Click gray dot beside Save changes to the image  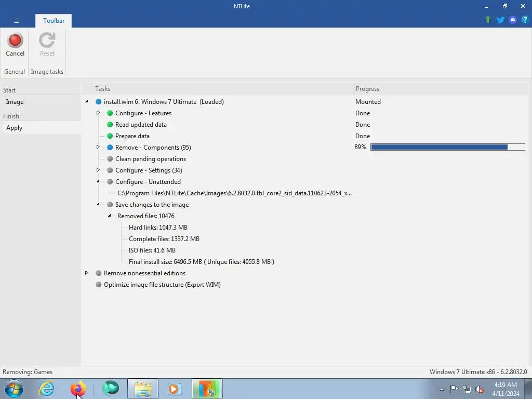[110, 205]
